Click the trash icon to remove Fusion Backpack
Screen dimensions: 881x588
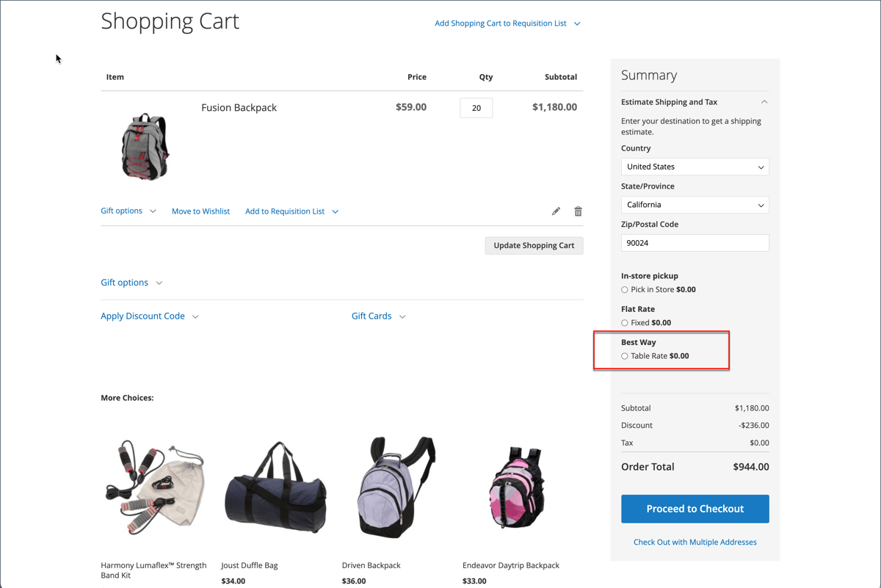[578, 211]
